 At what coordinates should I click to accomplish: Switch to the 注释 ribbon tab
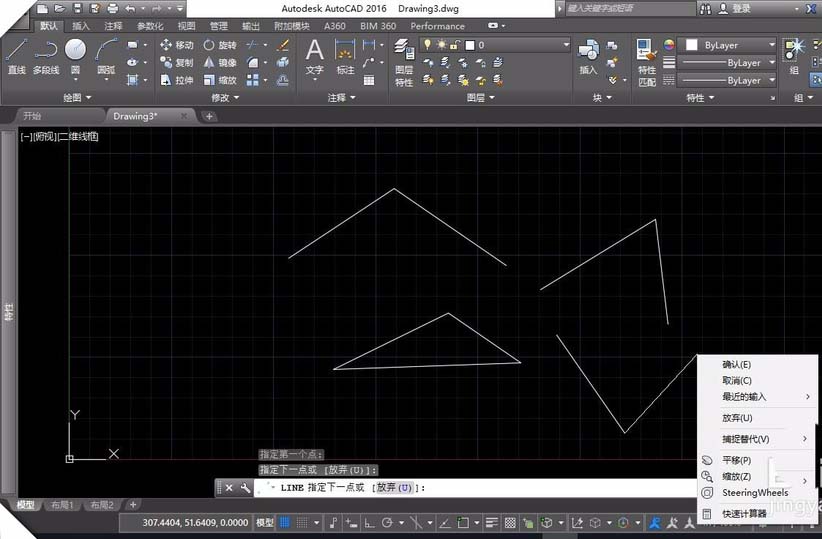click(x=113, y=26)
